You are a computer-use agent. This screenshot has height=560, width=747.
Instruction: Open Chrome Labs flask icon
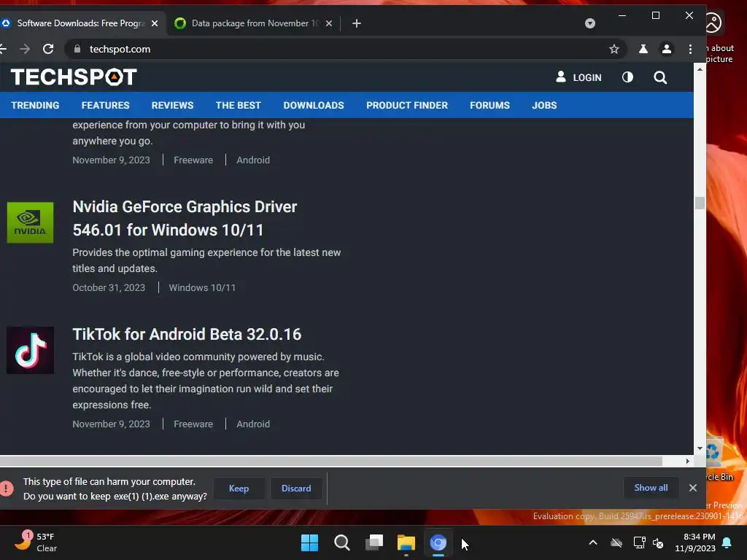point(643,49)
